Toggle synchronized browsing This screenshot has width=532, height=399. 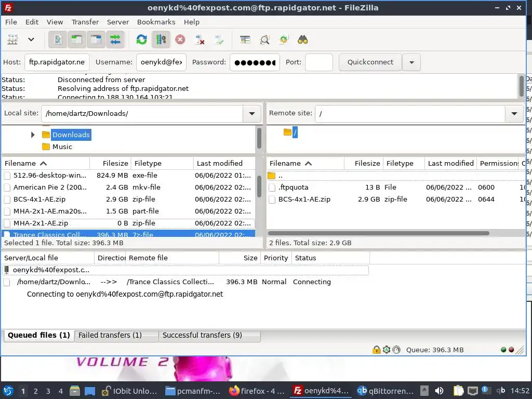[x=284, y=39]
